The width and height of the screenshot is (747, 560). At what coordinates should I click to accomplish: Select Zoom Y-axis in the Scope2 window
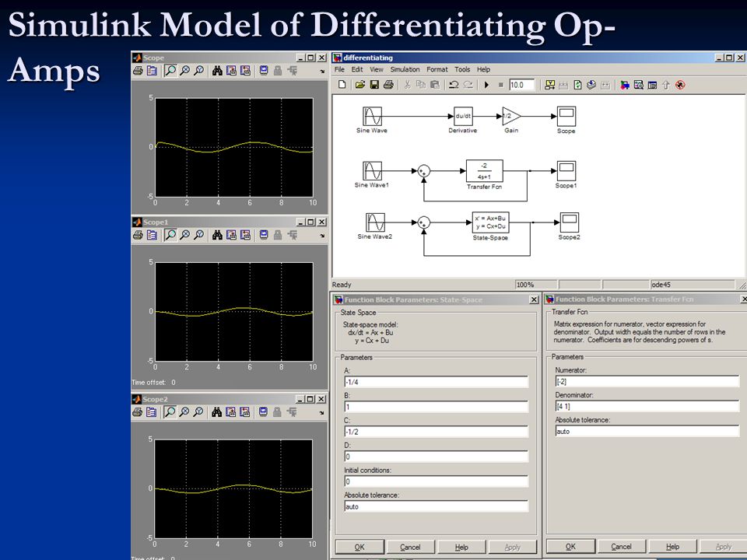click(x=198, y=412)
